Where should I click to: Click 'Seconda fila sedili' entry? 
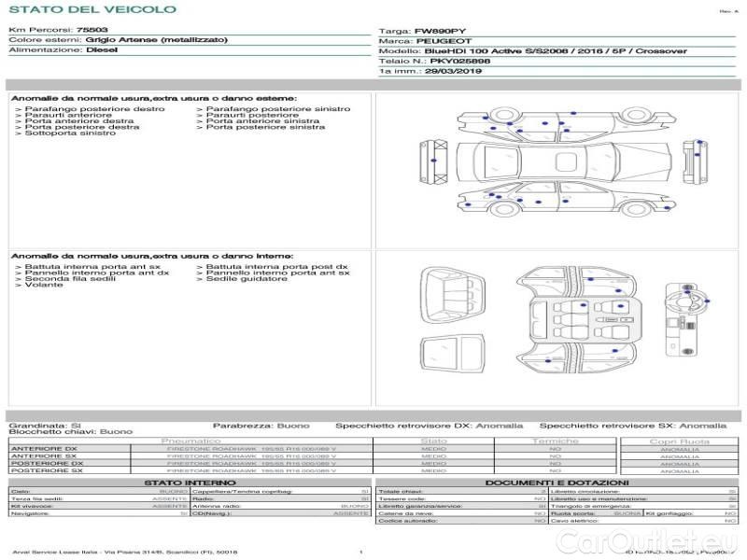point(70,278)
